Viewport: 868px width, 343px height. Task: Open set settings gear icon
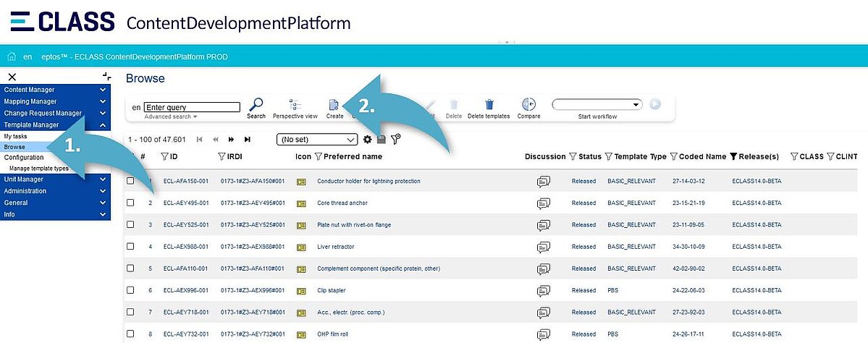[368, 139]
